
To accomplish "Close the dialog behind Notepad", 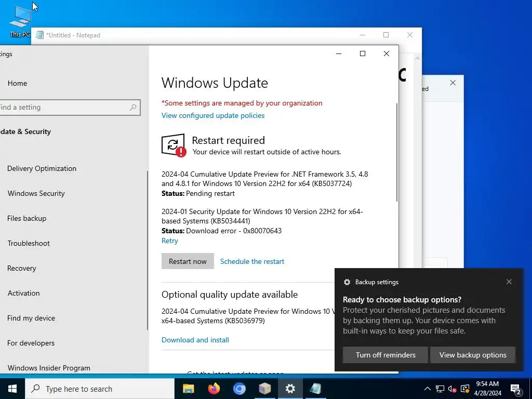I will point(453,83).
